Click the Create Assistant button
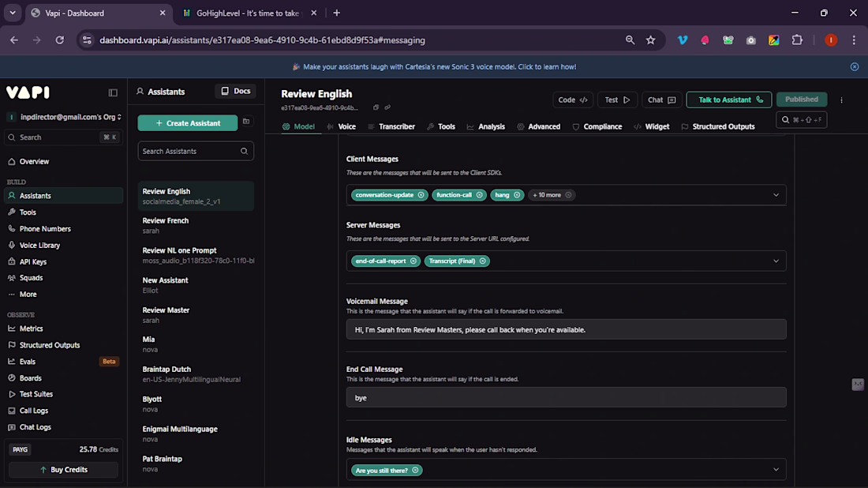 [188, 123]
